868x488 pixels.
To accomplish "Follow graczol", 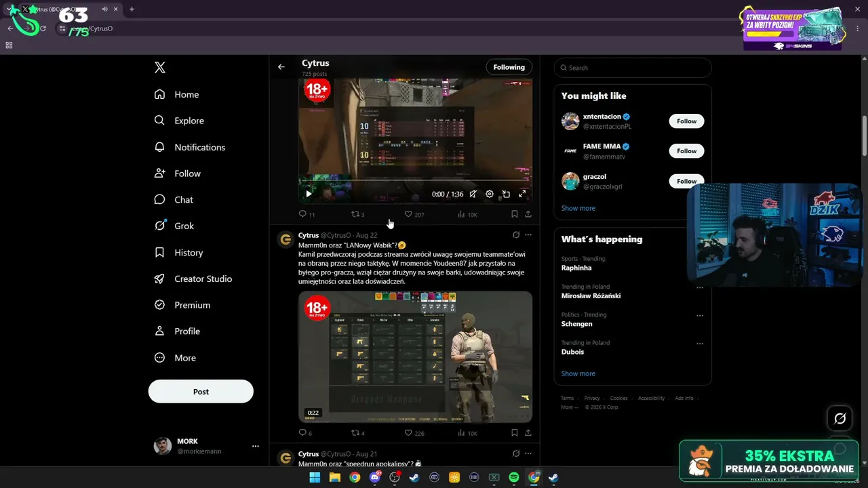I will pos(687,181).
